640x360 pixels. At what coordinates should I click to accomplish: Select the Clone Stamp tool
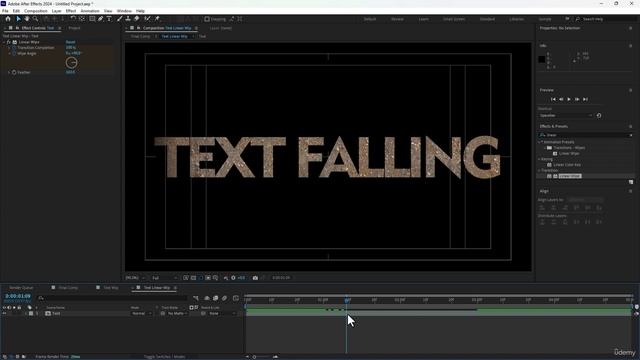pyautogui.click(x=128, y=19)
